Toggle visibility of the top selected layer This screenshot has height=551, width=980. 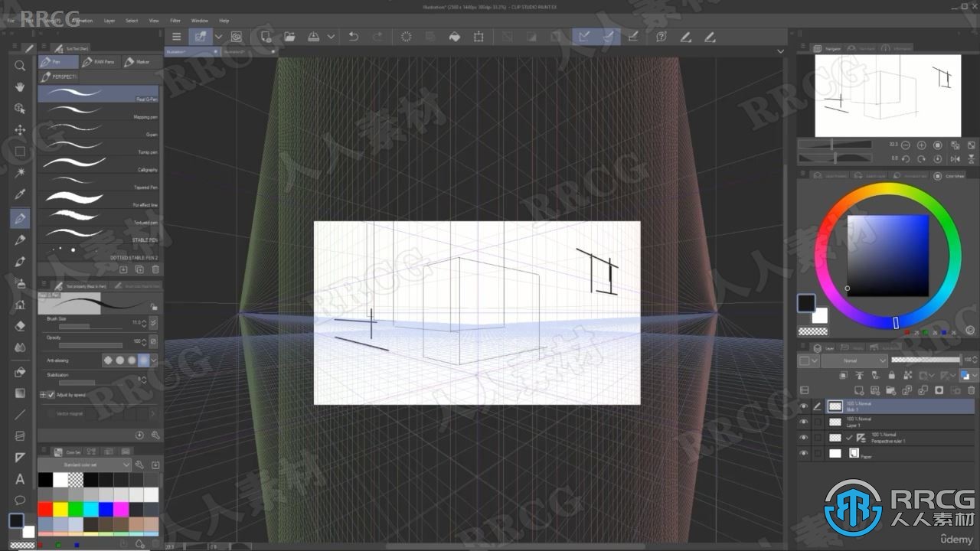[803, 406]
